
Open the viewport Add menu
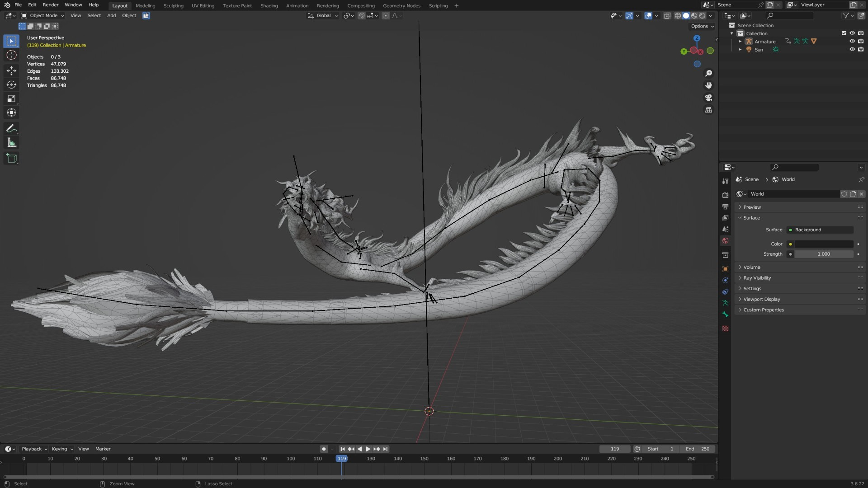pyautogui.click(x=111, y=15)
